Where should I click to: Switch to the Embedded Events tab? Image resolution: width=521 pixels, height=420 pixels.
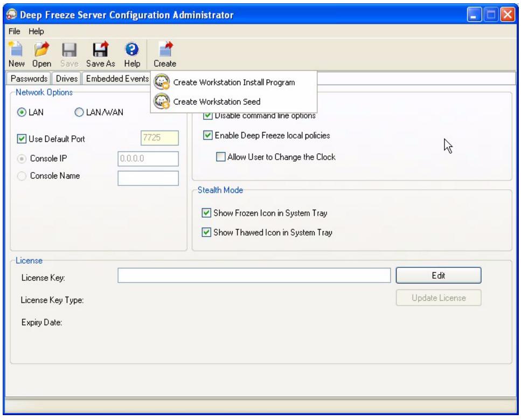pos(116,79)
